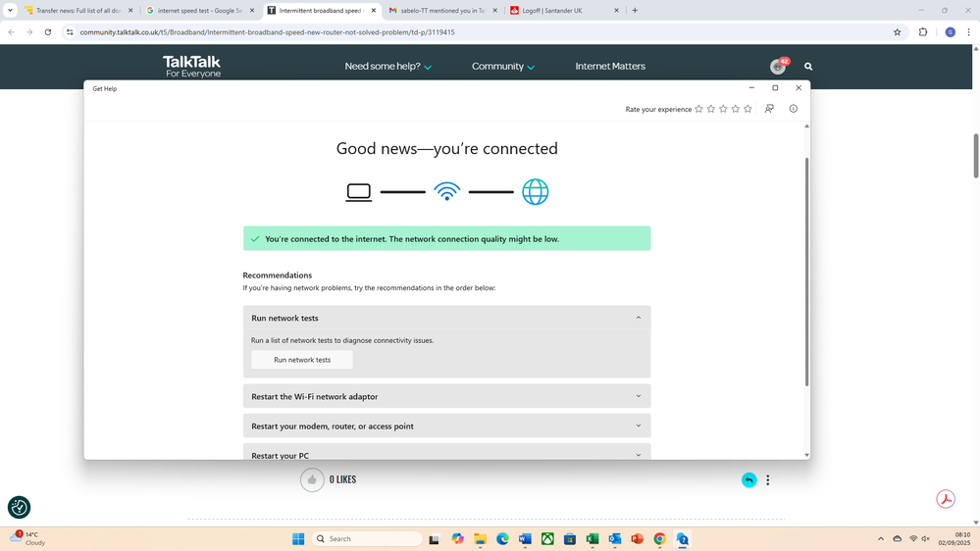
Task: Open the info icon in Get Help
Action: tap(794, 109)
